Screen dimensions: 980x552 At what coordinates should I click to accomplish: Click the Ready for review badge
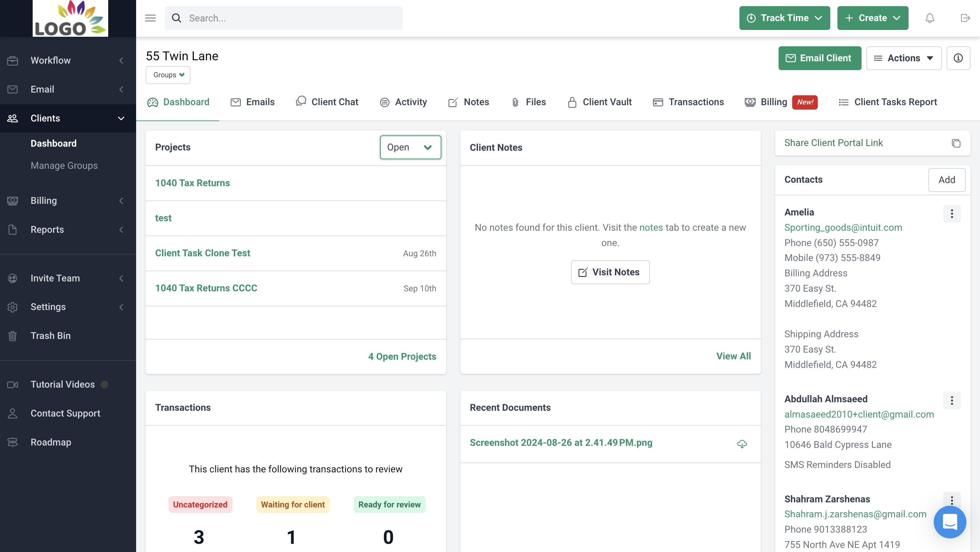point(389,504)
